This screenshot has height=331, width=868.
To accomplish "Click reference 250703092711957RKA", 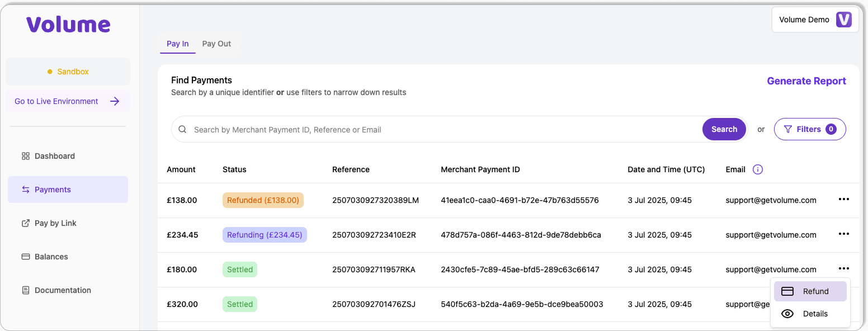I will tap(374, 269).
